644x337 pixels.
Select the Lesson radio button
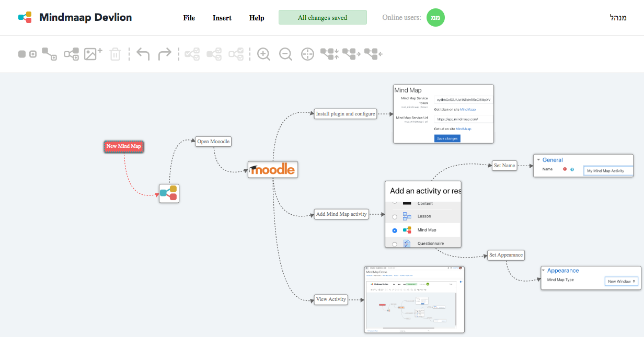(x=395, y=216)
